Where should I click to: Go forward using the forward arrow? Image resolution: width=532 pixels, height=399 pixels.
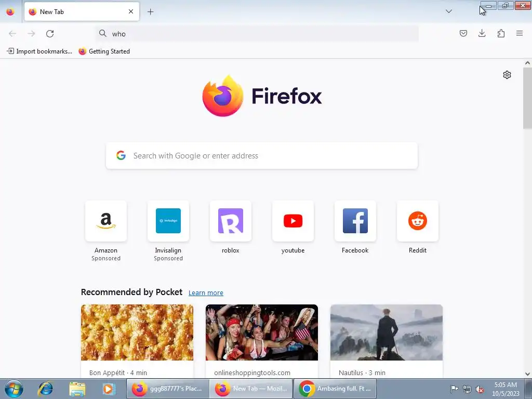[x=31, y=33]
